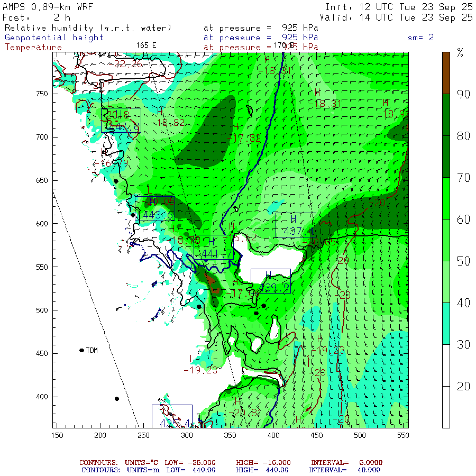Click the 'AMPS 0.89-km WRF' title text
This screenshot has height=476, width=476.
48,7
